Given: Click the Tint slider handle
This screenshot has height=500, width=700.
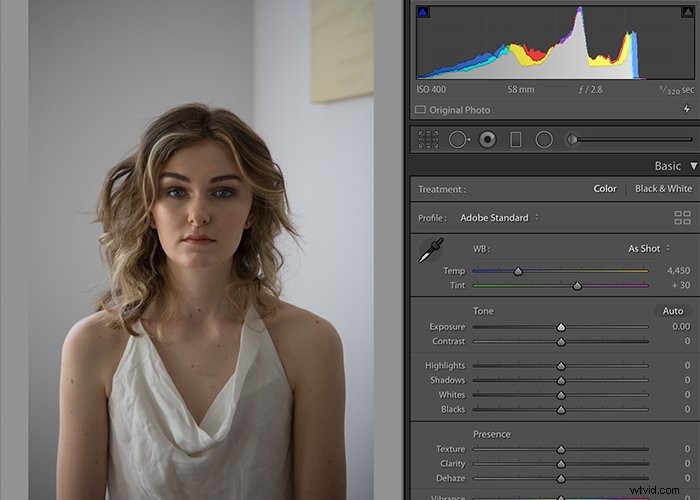Looking at the screenshot, I should 577,286.
